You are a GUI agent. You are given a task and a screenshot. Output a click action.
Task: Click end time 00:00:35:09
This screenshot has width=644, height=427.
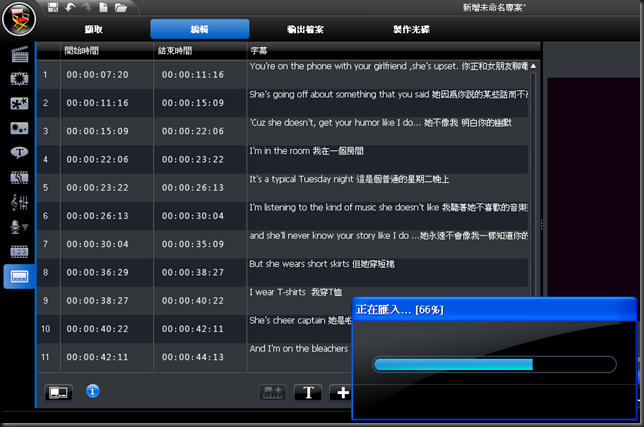point(193,245)
